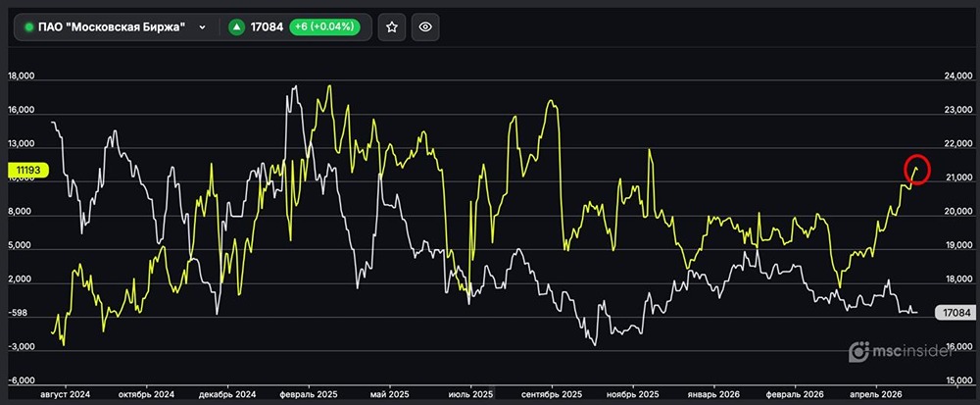Viewport: 980px width, 405px height.
Task: Click the 18,000 left-axis value
Action: tap(21, 76)
